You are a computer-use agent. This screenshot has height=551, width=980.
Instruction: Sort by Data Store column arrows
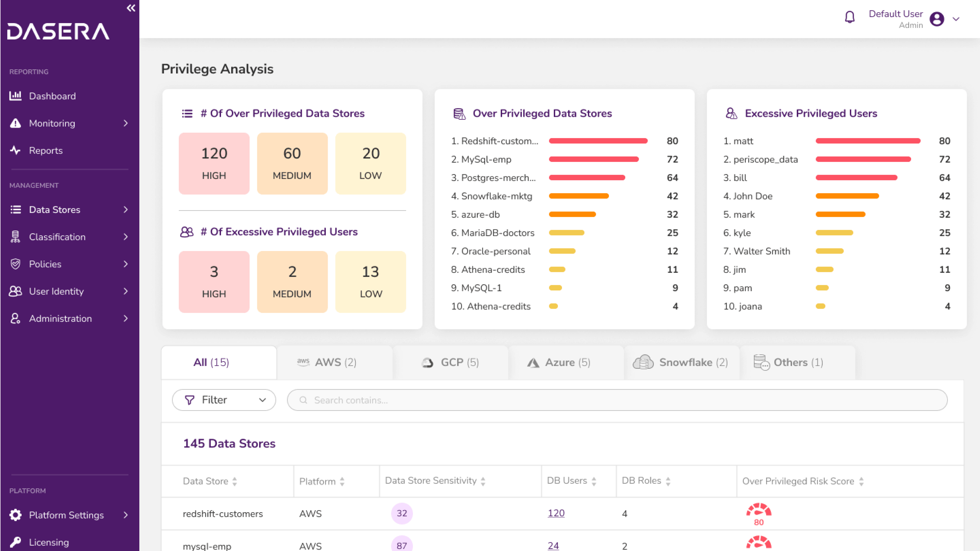pos(235,481)
